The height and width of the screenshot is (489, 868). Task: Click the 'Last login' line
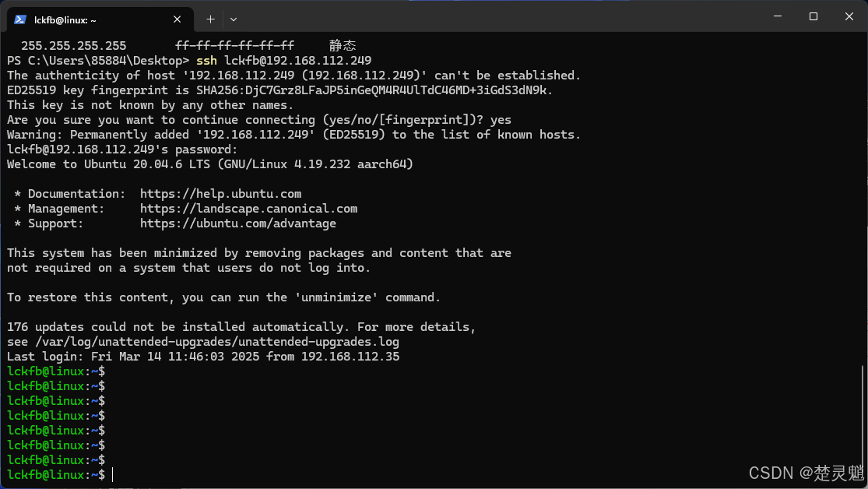203,357
